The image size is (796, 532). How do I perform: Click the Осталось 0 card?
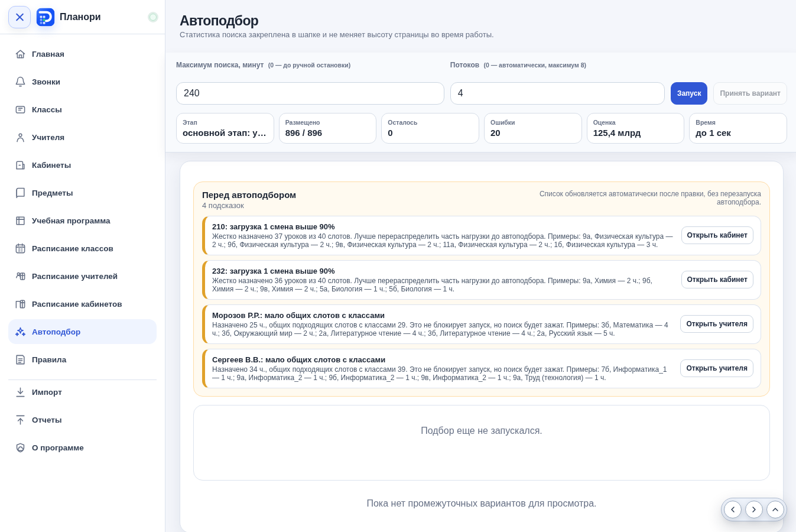(430, 128)
